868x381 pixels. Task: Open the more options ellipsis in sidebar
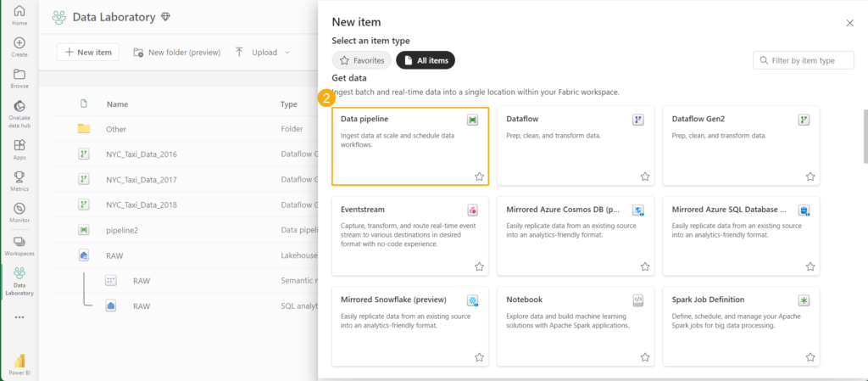pos(19,317)
